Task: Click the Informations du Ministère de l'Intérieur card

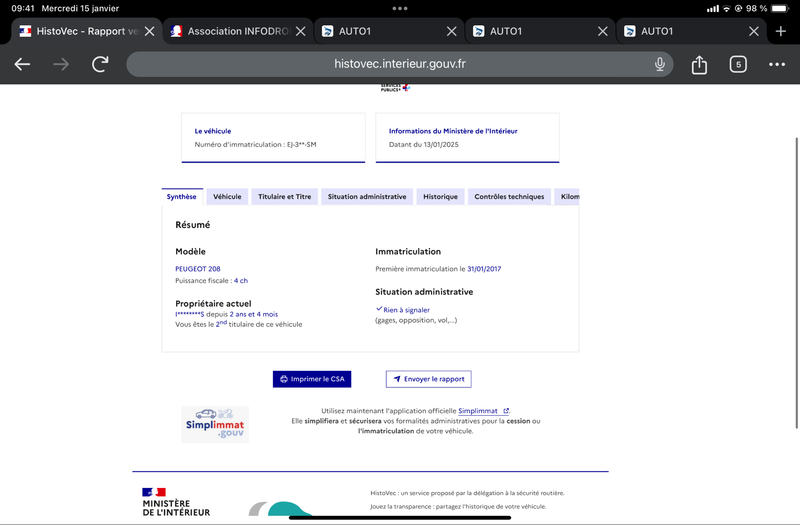Action: click(x=467, y=138)
